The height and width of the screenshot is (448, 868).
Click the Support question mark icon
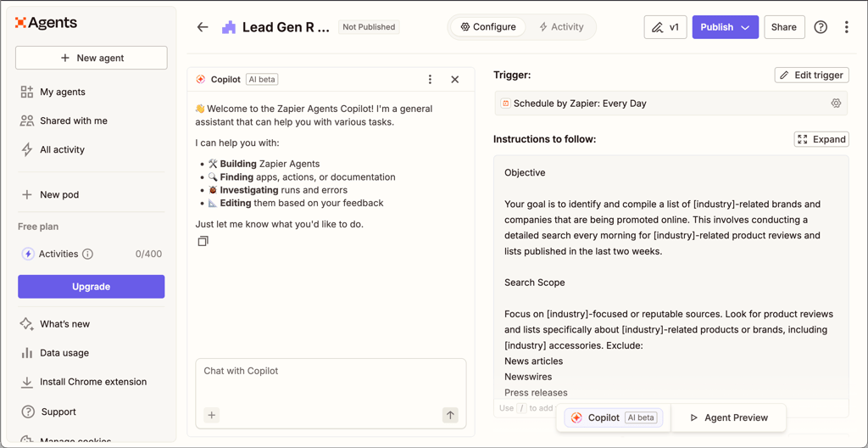28,412
